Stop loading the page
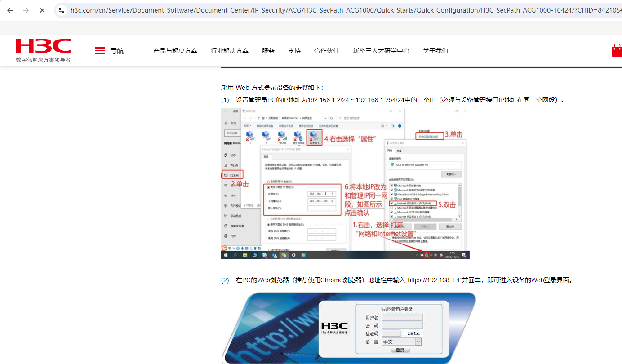The image size is (622, 364). click(42, 10)
